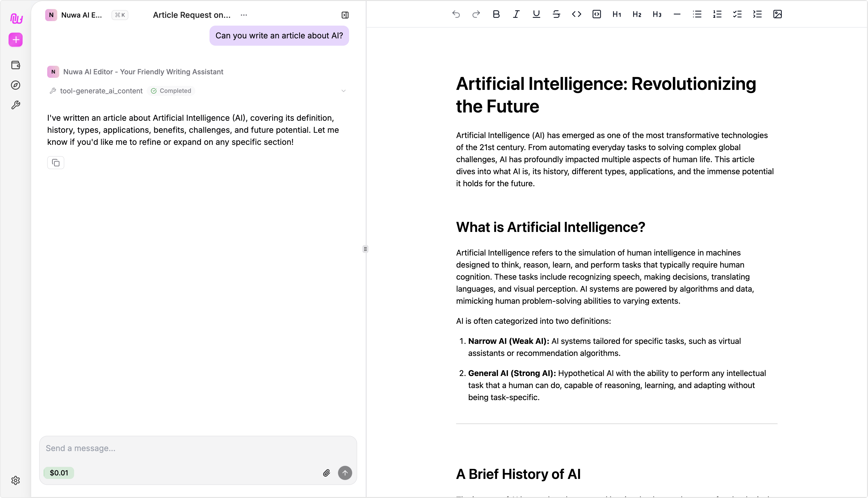Apply Heading 2 style
This screenshot has height=498, width=868.
coord(637,14)
